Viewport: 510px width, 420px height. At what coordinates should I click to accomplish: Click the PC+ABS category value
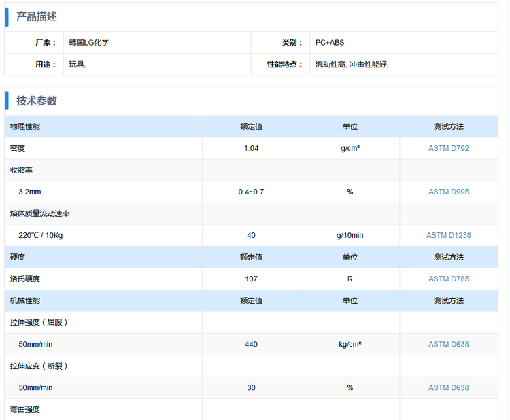[330, 42]
